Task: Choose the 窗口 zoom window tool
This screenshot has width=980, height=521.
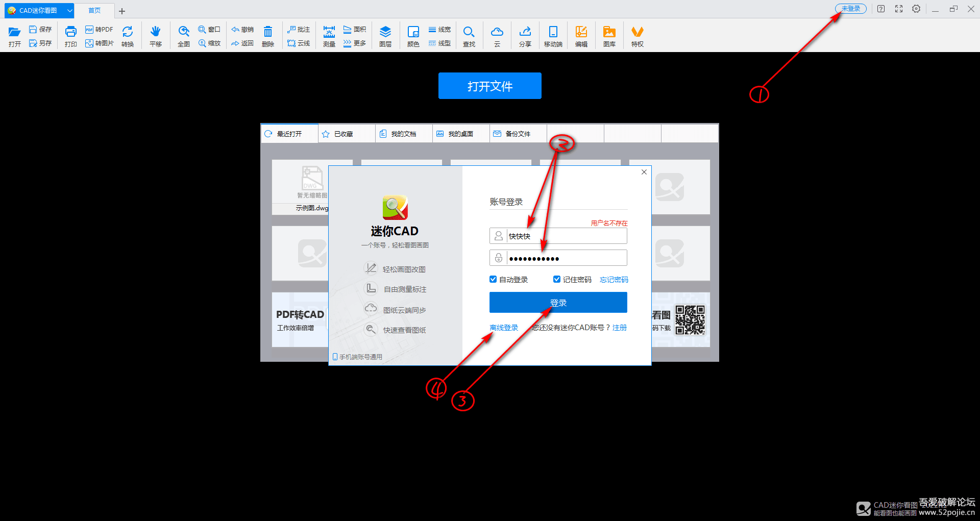Action: (209, 30)
